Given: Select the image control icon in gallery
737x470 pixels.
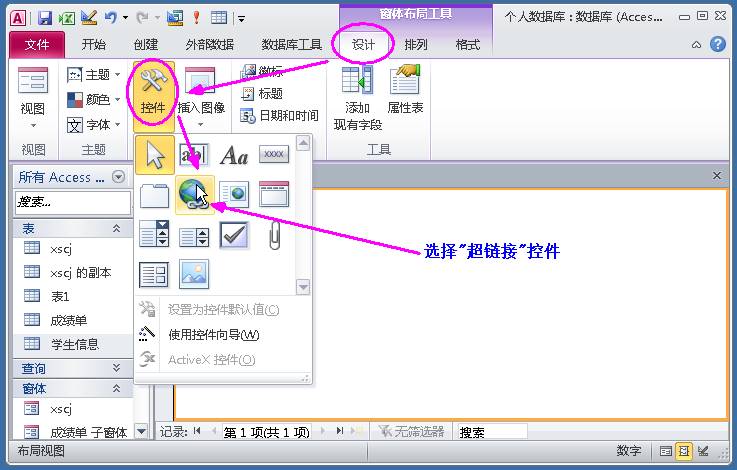Looking at the screenshot, I should (x=194, y=274).
